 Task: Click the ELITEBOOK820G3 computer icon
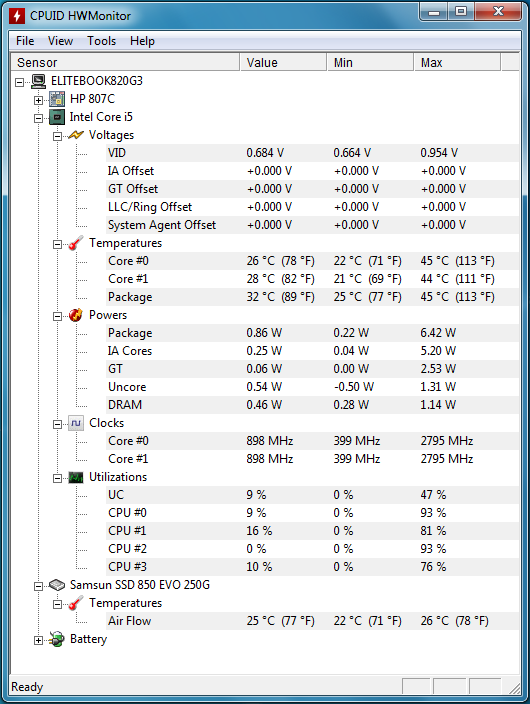(x=39, y=81)
